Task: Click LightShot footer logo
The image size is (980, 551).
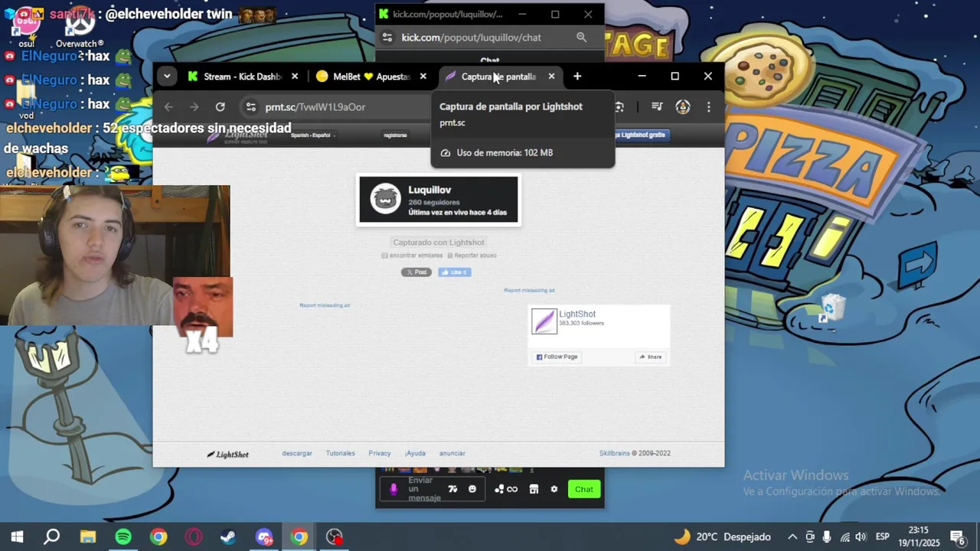Action: 227,455
